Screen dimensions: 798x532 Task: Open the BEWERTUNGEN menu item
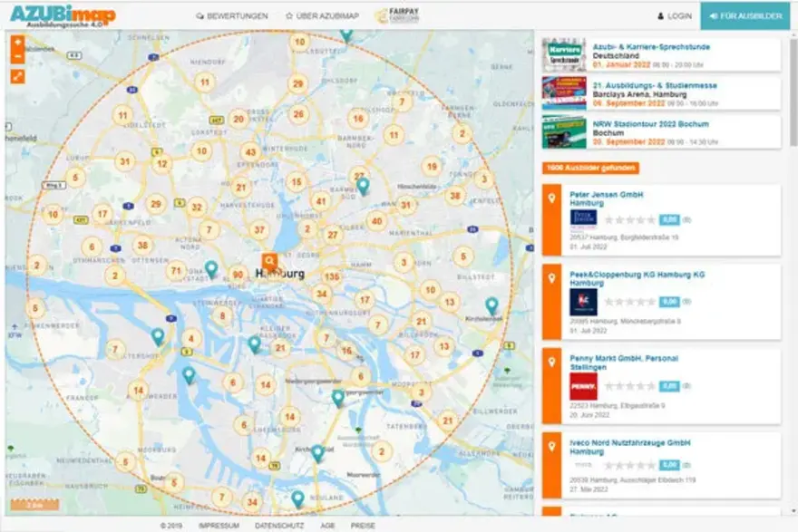[232, 16]
